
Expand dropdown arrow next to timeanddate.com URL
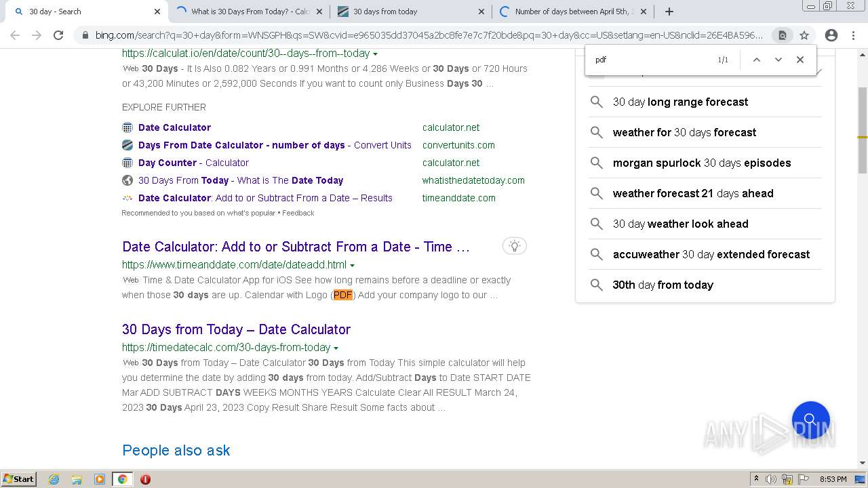tap(352, 266)
